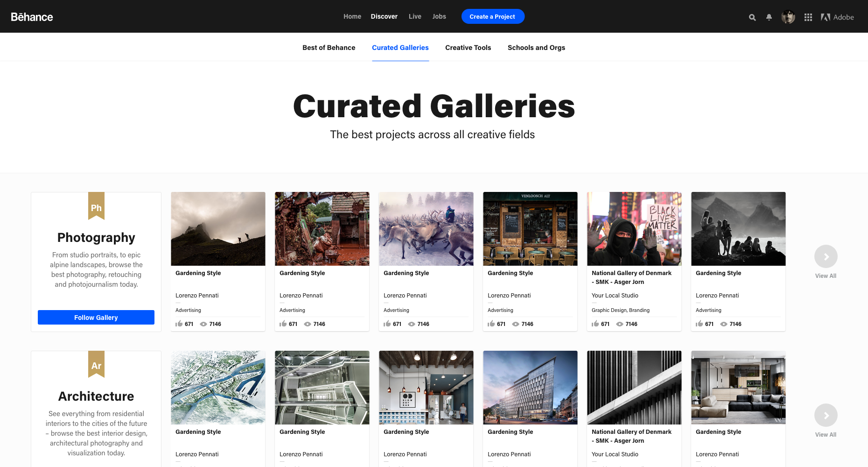Click the views eye icon on the reindeer card
Image resolution: width=868 pixels, height=467 pixels.
pyautogui.click(x=412, y=324)
